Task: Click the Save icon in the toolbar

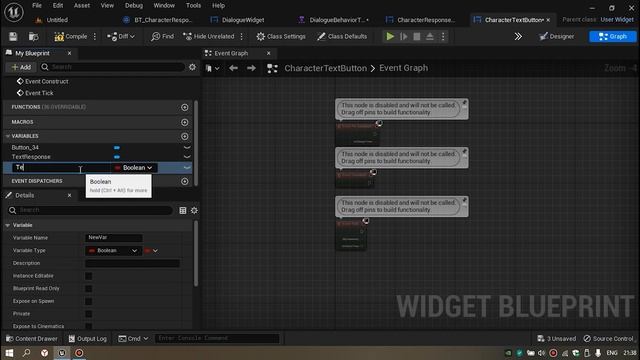Action: click(13, 36)
